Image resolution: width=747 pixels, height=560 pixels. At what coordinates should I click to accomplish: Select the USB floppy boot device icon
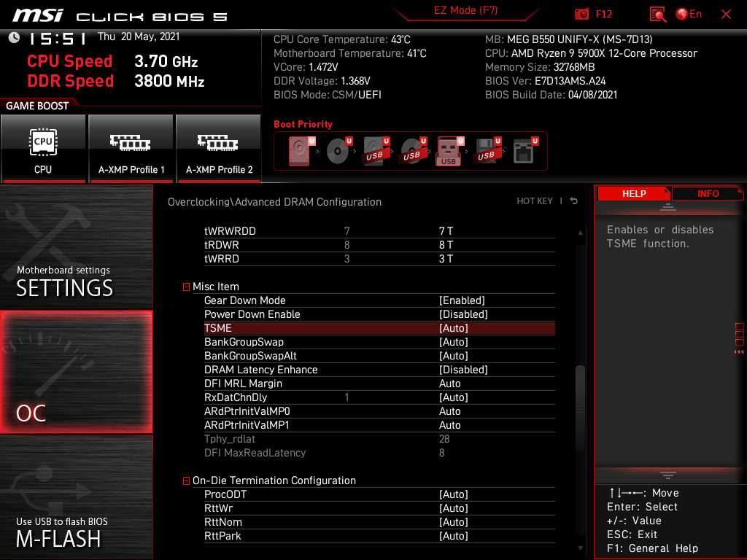click(487, 151)
